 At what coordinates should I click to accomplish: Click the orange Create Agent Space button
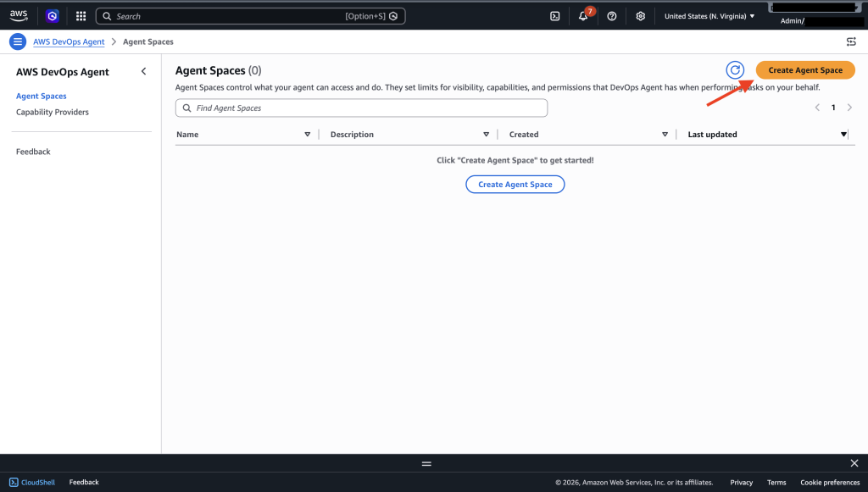805,70
